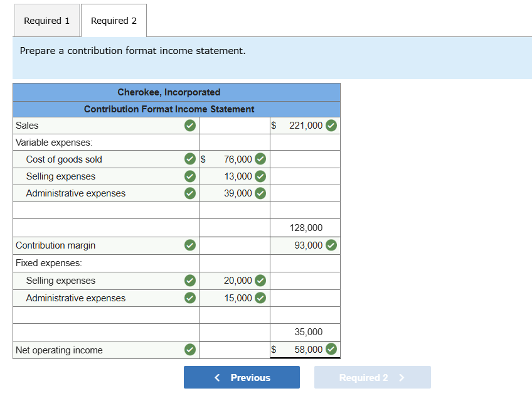Click the 128,000 total variable expenses cell
Screen dimensions: 532x408
306,228
